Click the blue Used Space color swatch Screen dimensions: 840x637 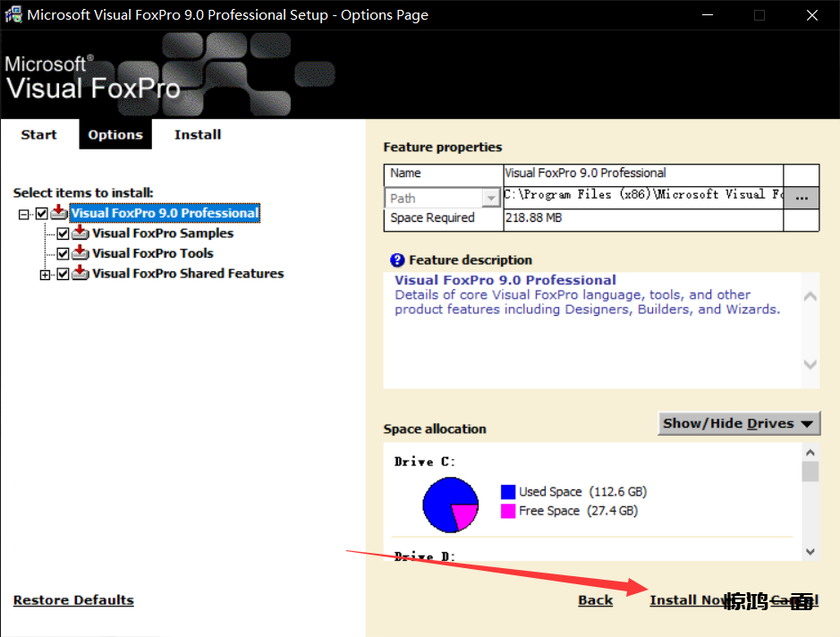click(x=508, y=492)
